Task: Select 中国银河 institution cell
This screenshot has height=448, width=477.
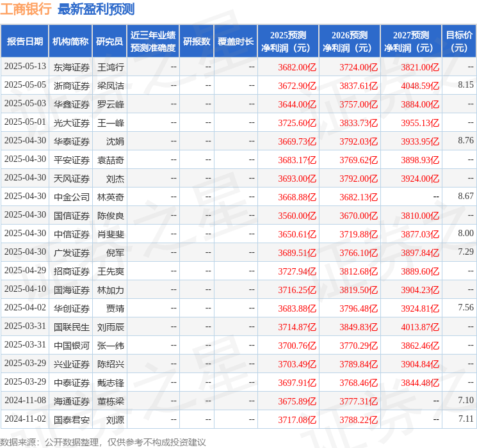Action: coord(72,345)
